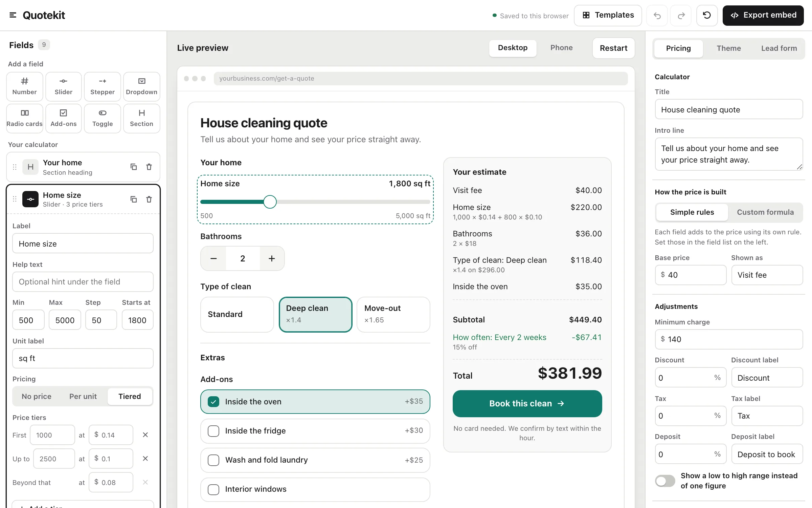Add a Number field
The height and width of the screenshot is (508, 812).
point(25,86)
